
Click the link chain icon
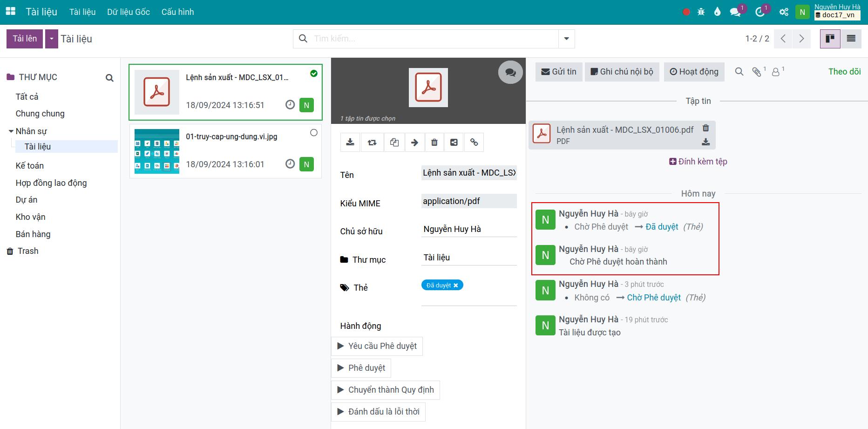coord(474,143)
